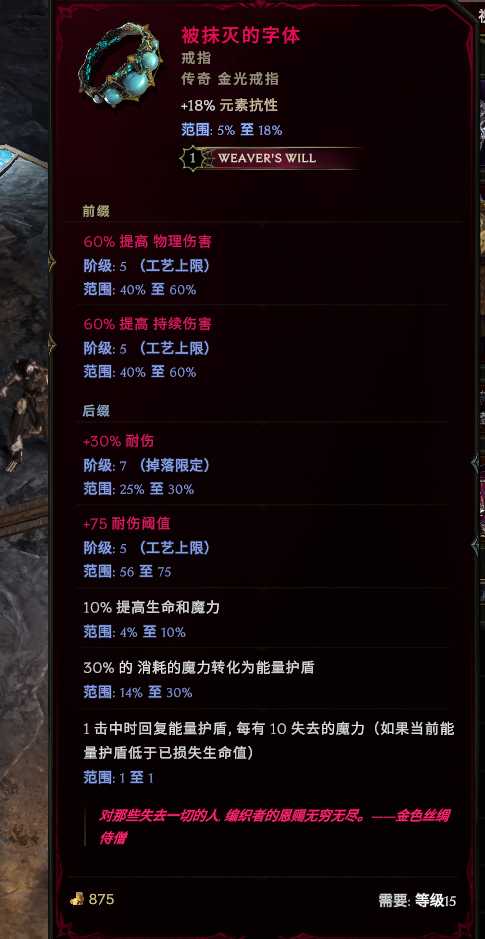Click the 后缀 section header
The image size is (485, 939).
pos(96,411)
